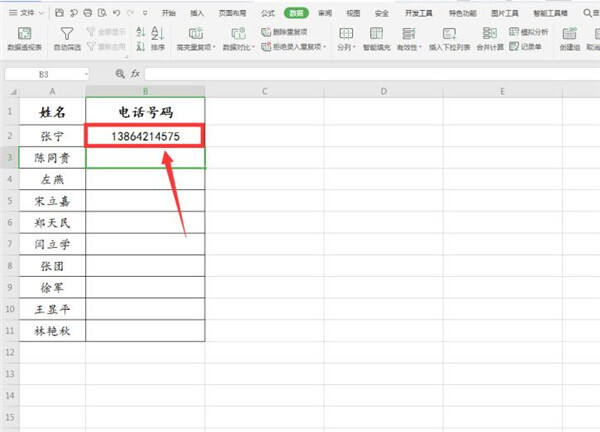Select the cell with name 张宁
Image resolution: width=600 pixels, height=432 pixels.
(x=52, y=136)
